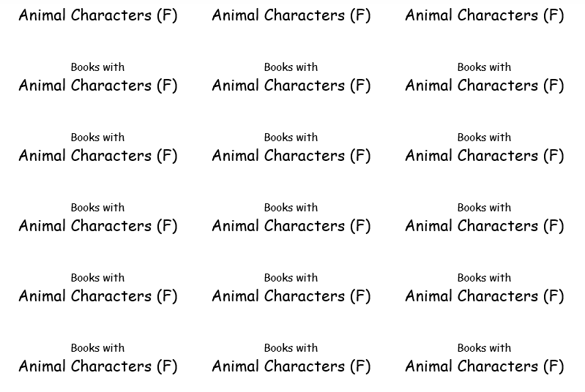Click 'Books with' in fifth row, middle column
585x392 pixels.
[291, 278]
